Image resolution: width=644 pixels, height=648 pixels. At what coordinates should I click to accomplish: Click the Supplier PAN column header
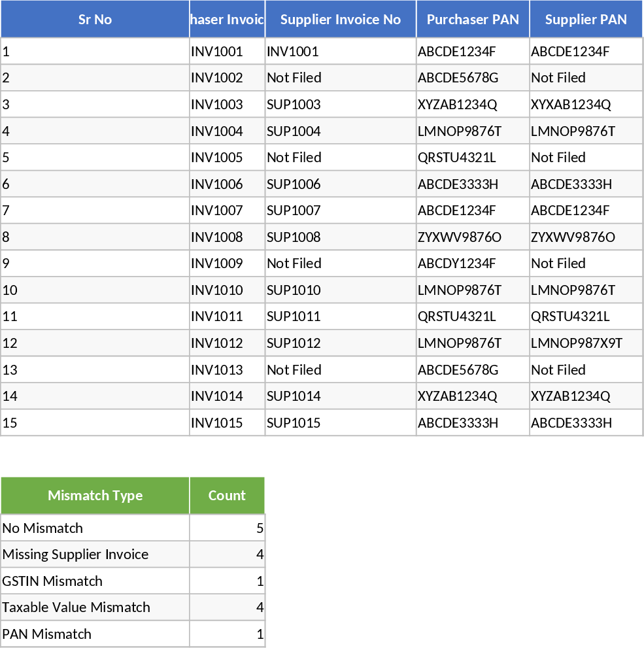click(x=585, y=19)
